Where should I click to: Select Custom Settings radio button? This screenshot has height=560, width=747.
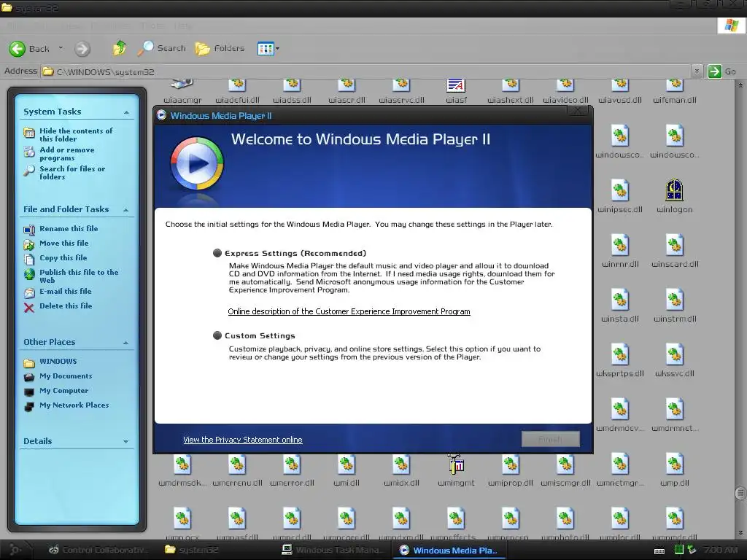[217, 335]
